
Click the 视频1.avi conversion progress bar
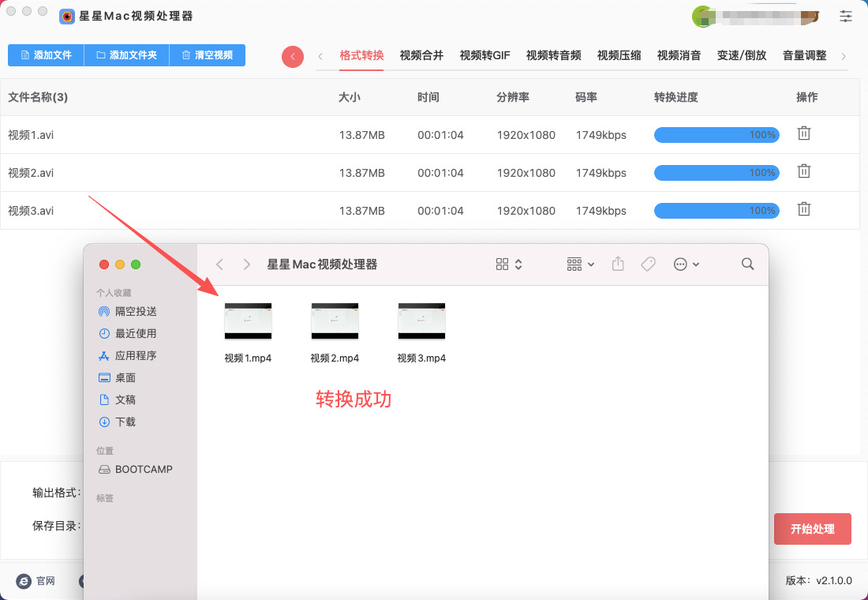click(716, 135)
